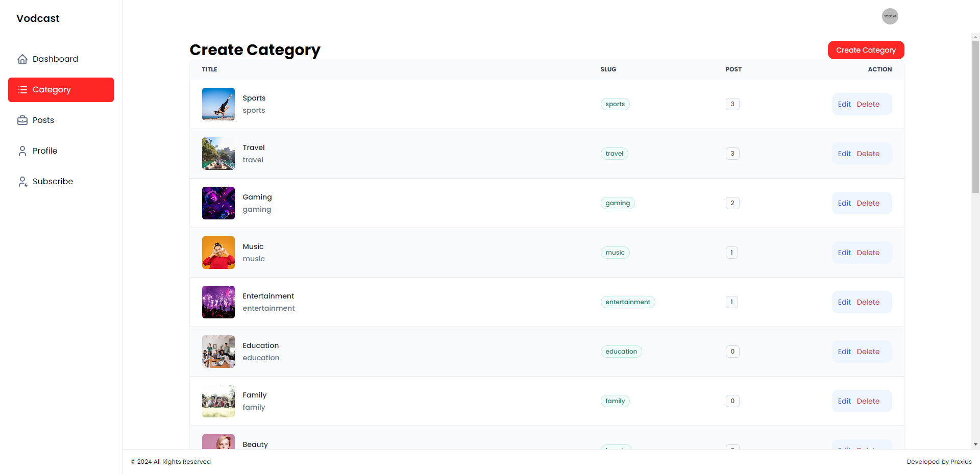980x474 pixels.
Task: Delete the Education category
Action: (x=868, y=352)
